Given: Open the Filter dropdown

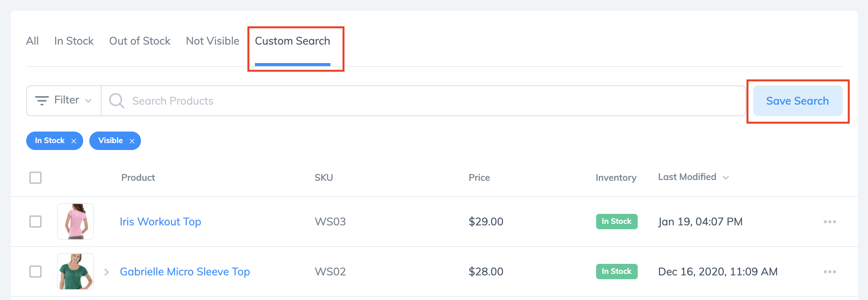Looking at the screenshot, I should [64, 101].
